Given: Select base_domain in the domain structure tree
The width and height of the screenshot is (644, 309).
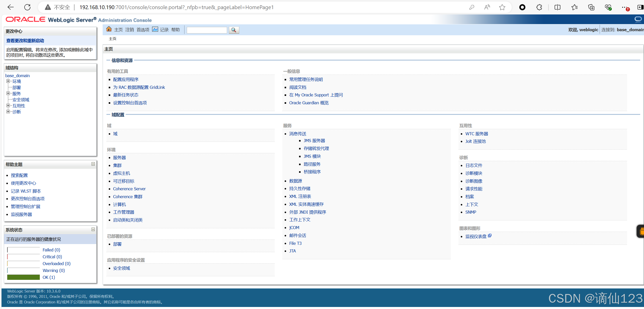Looking at the screenshot, I should pyautogui.click(x=17, y=75).
